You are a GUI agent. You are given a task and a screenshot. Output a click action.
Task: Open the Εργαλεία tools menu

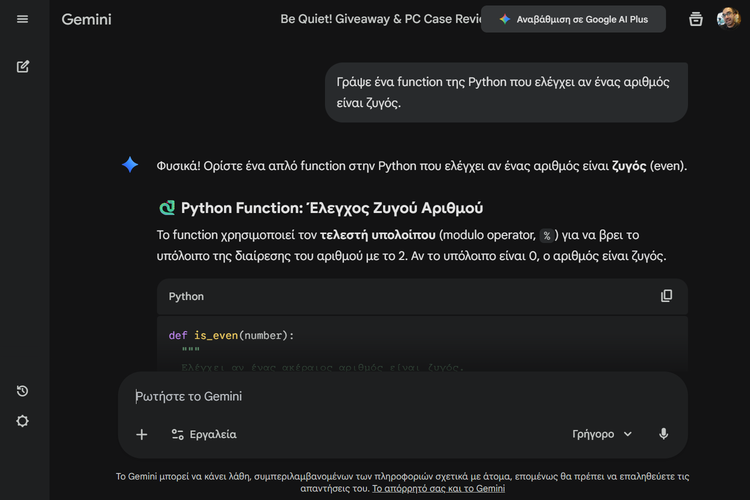[204, 434]
